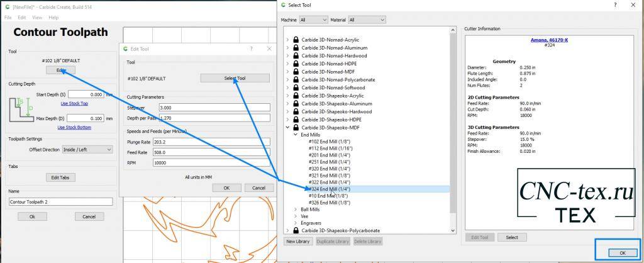The image size is (644, 263).
Task: Expand the Carbide 3D-Nomad-MDF library
Action: (287, 72)
